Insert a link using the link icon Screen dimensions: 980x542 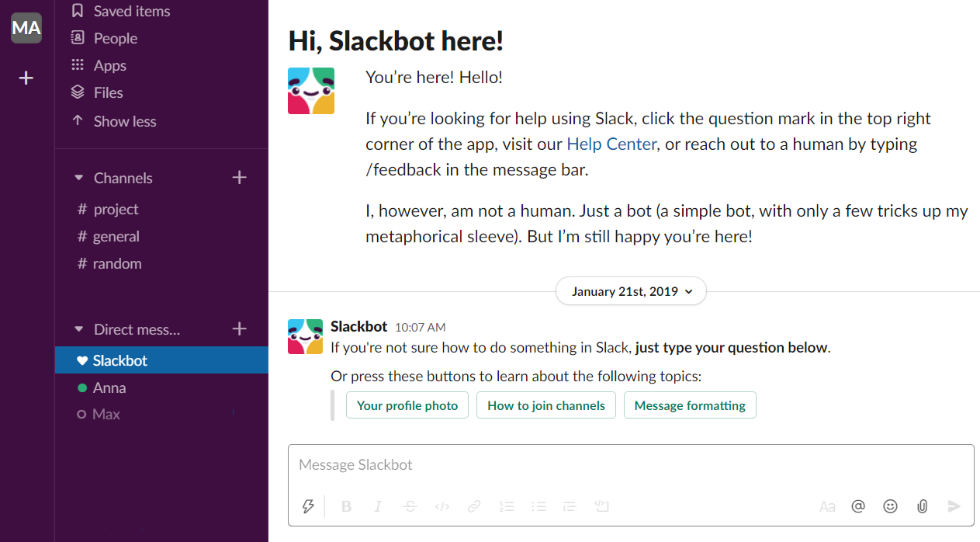tap(474, 506)
